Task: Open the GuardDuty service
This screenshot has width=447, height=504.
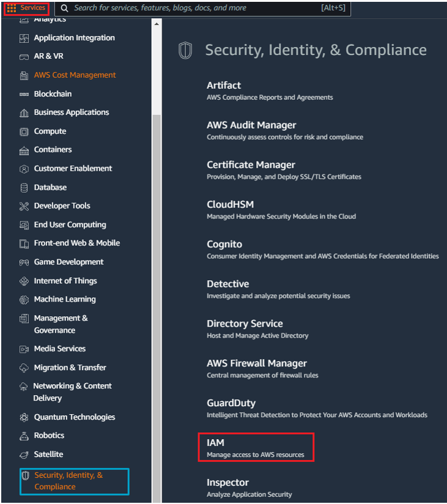Action: [231, 403]
